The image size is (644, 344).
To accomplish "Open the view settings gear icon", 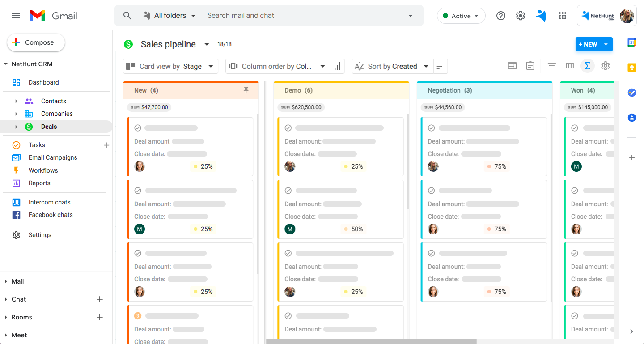I will click(x=606, y=66).
